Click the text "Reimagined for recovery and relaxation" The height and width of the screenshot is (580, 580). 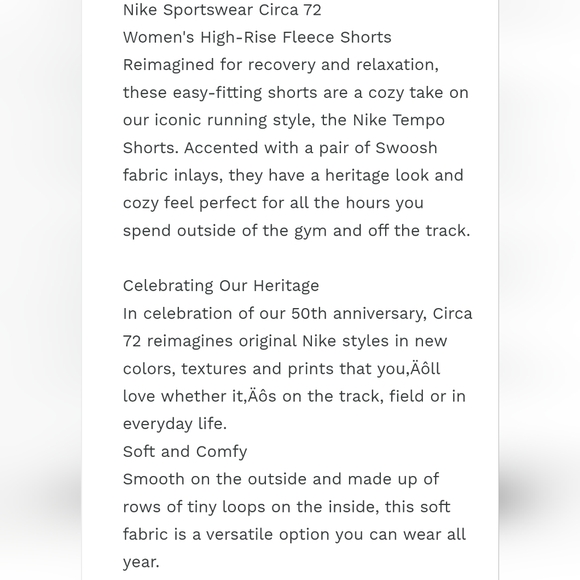[280, 65]
